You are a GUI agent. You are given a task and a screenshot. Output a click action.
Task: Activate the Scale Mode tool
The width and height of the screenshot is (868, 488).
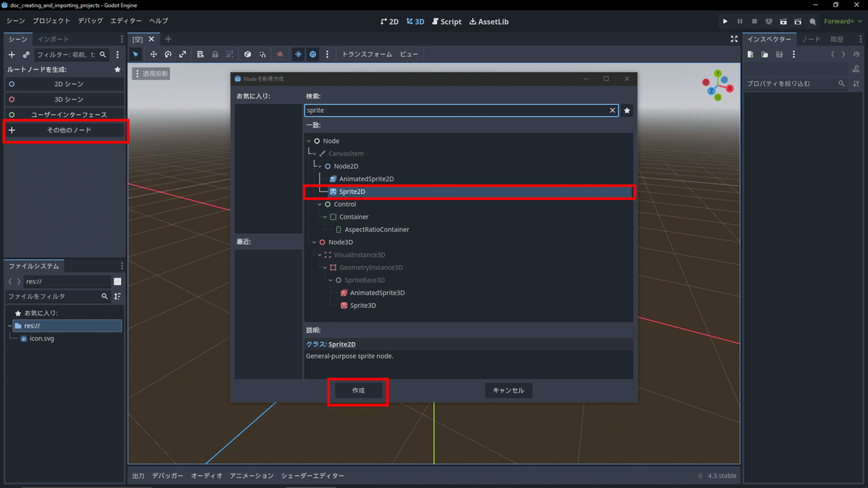[x=182, y=54]
